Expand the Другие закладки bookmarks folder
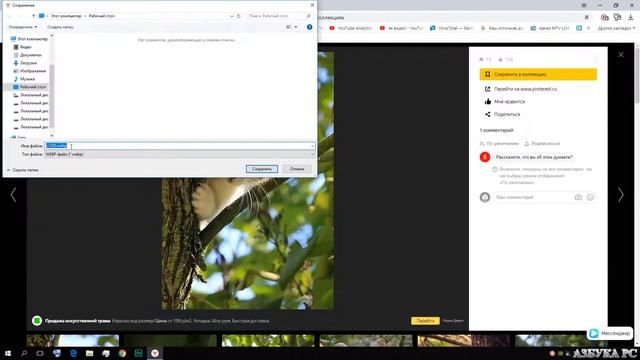This screenshot has height=360, width=640. tap(616, 28)
